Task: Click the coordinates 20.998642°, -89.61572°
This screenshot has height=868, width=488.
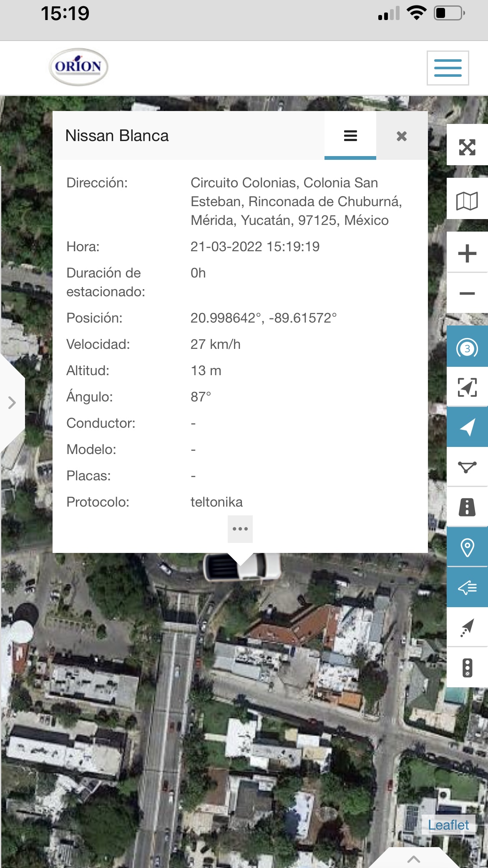Action: 264,318
